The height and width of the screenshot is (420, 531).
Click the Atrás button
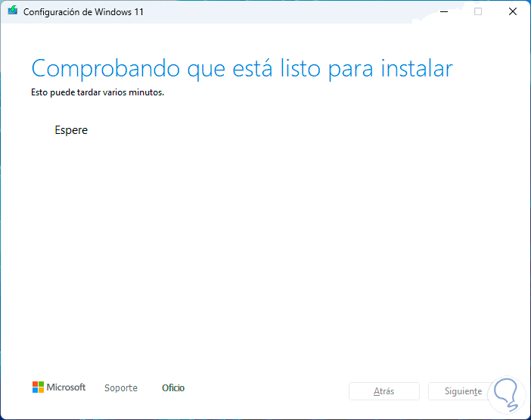[384, 391]
